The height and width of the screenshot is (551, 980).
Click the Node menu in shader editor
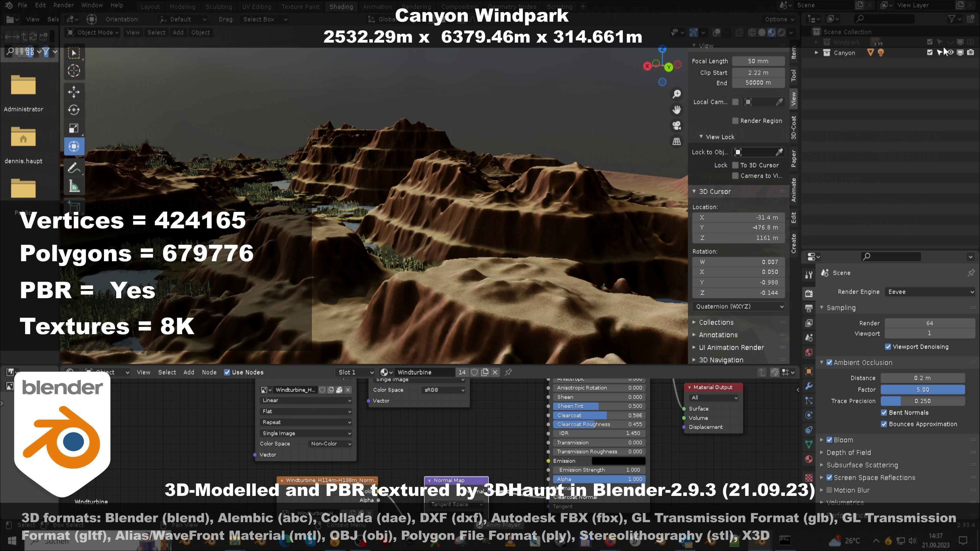pyautogui.click(x=209, y=372)
